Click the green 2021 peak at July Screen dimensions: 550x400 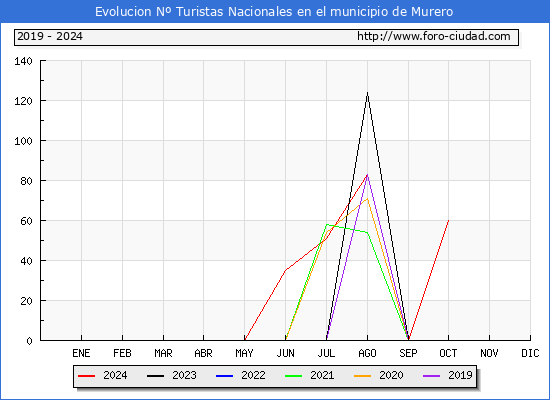pos(327,225)
